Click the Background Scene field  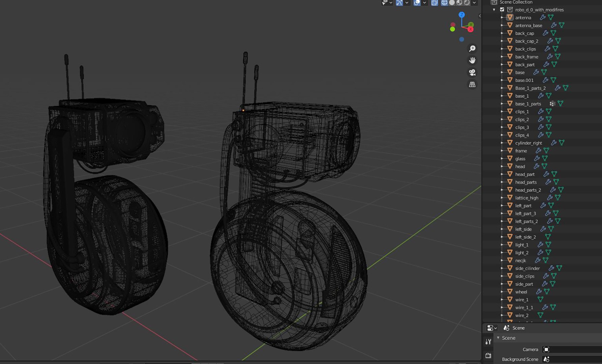click(x=572, y=359)
